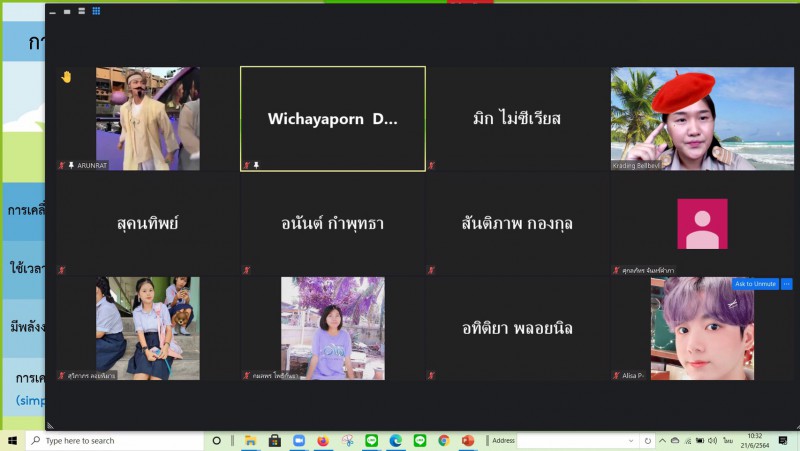Open Google Chrome from the taskbar

(x=443, y=440)
